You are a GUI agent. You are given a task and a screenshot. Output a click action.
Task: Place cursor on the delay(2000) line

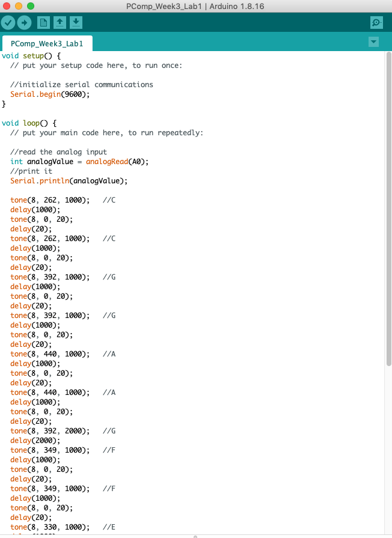pos(35,441)
